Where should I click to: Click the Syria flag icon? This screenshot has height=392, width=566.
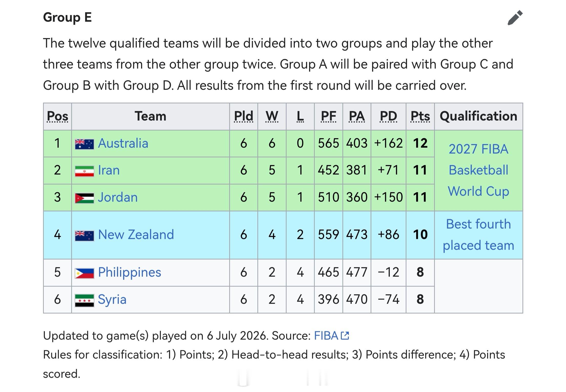pyautogui.click(x=84, y=300)
